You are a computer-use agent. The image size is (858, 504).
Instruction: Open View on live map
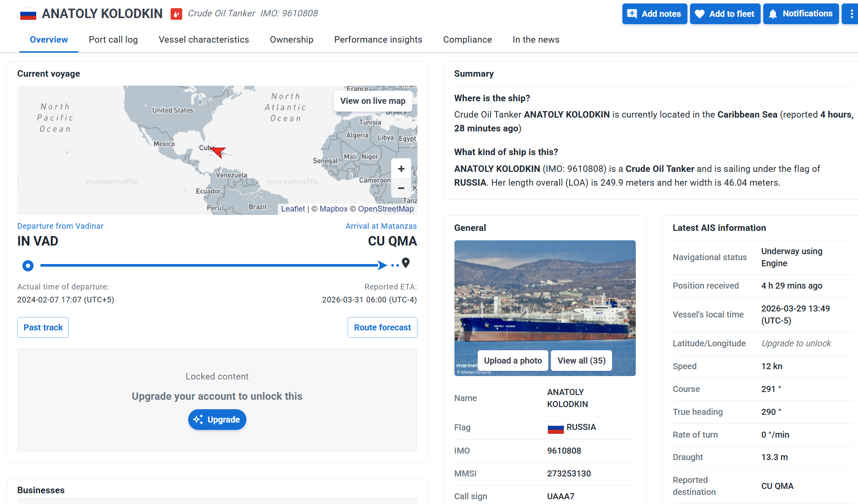tap(373, 101)
